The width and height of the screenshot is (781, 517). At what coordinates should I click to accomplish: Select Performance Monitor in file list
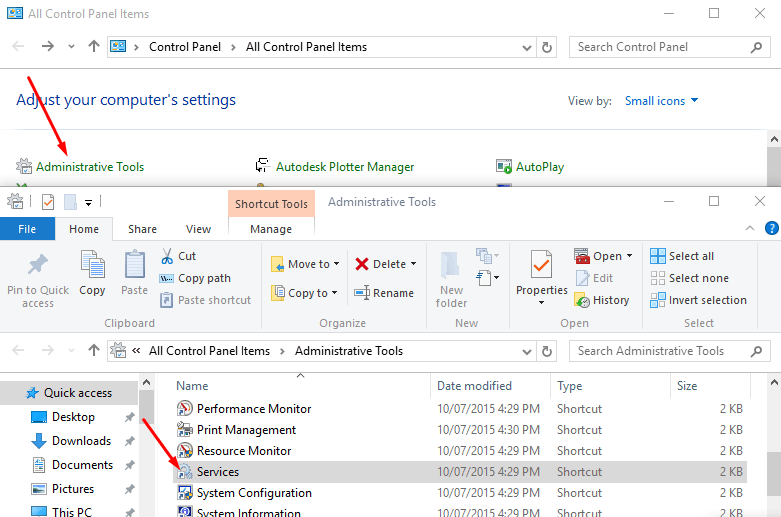(461, 409)
